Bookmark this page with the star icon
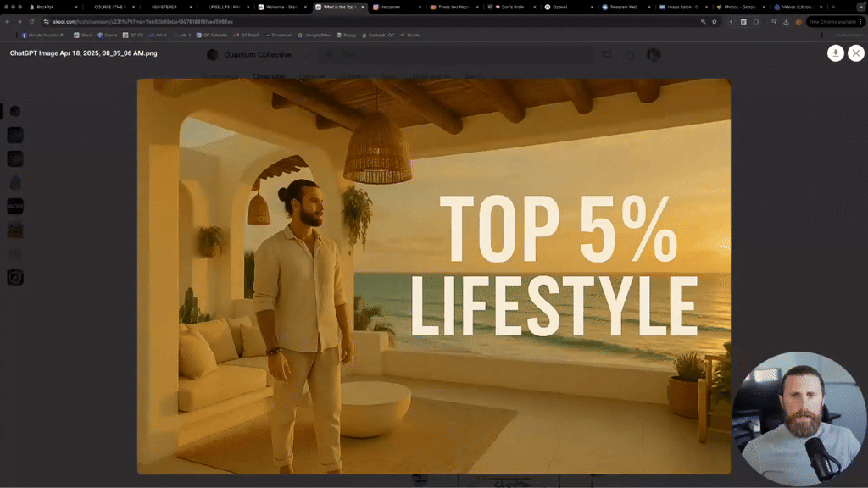The image size is (868, 488). pyautogui.click(x=715, y=21)
